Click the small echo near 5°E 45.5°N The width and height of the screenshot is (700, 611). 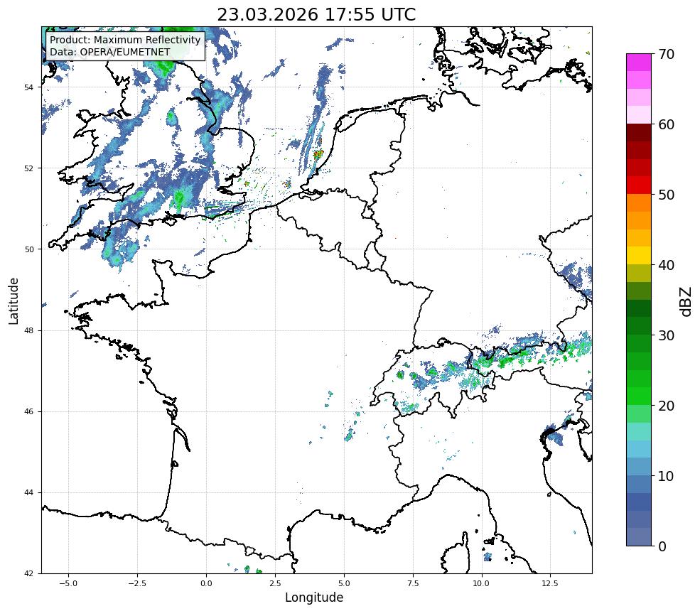pyautogui.click(x=349, y=434)
